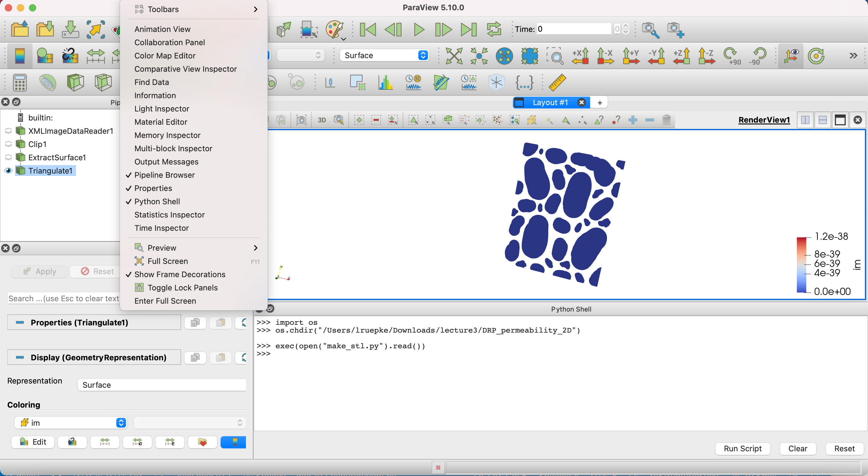Viewport: 868px width, 476px height.
Task: Click the Play animation button
Action: 419,30
